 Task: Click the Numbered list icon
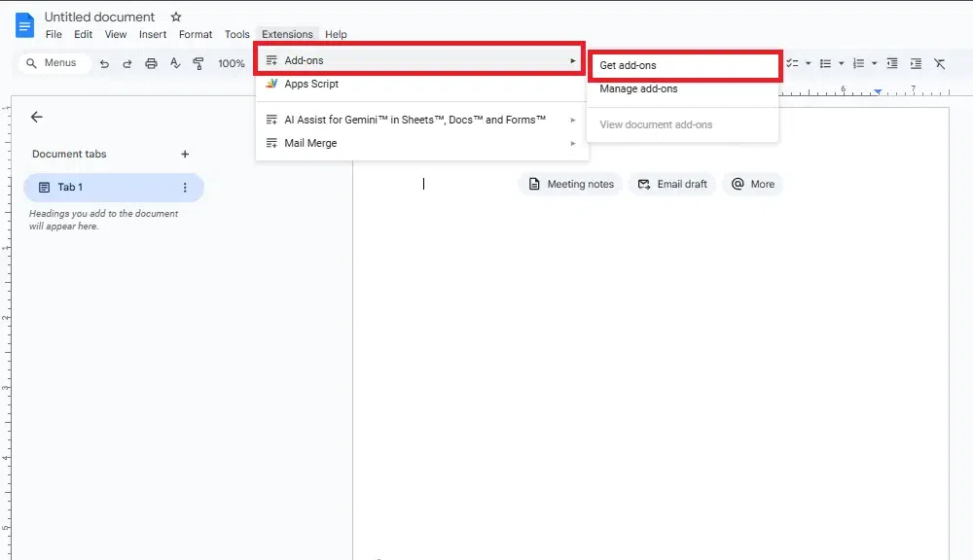coord(858,63)
